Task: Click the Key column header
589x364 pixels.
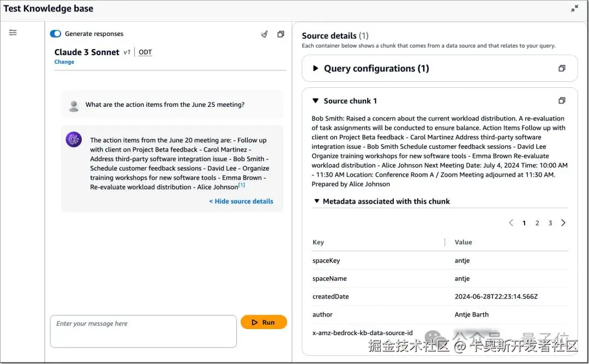Action: click(318, 242)
